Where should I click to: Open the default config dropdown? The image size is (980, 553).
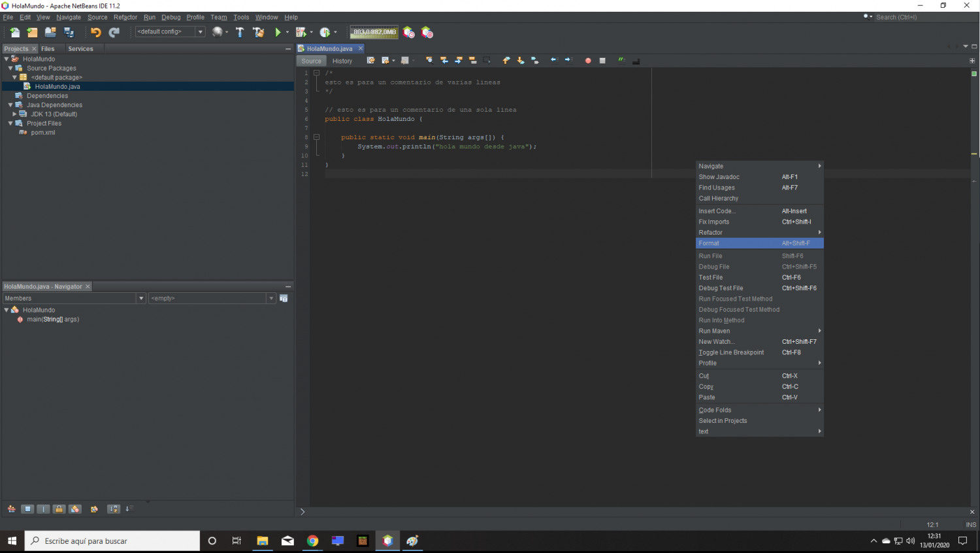[201, 31]
